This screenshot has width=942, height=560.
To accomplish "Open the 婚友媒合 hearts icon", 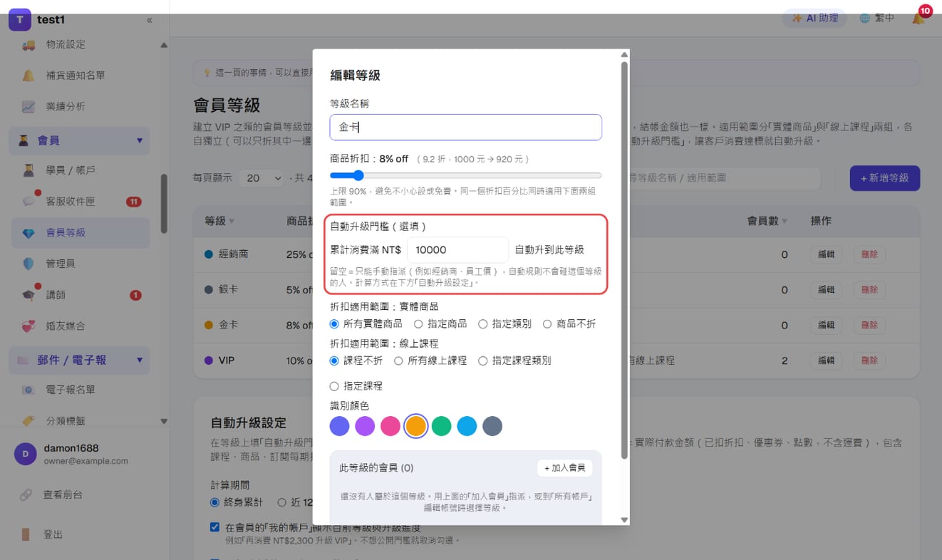I will (29, 326).
